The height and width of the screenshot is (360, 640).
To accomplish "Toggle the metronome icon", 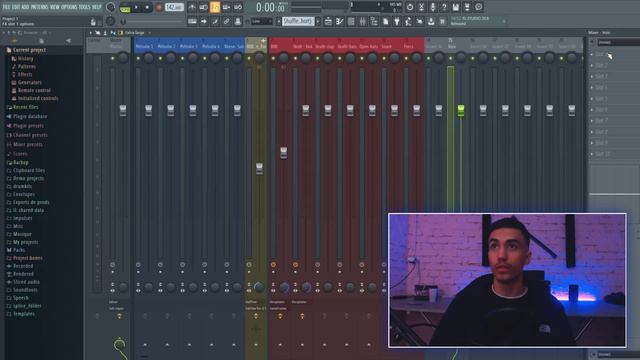I will tap(192, 7).
